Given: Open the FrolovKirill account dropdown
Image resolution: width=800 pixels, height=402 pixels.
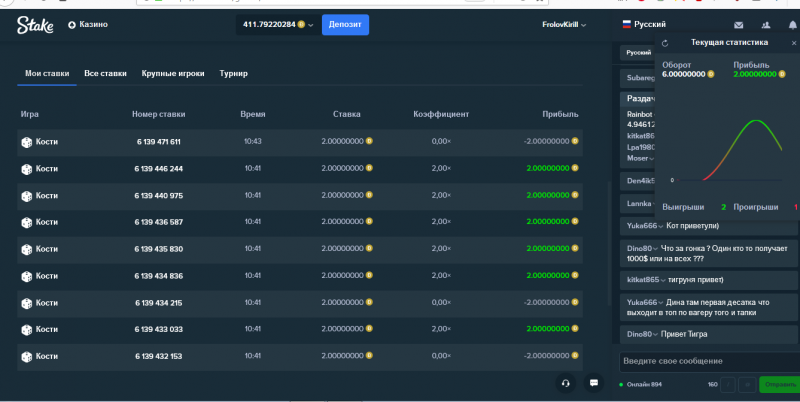Looking at the screenshot, I should 564,24.
